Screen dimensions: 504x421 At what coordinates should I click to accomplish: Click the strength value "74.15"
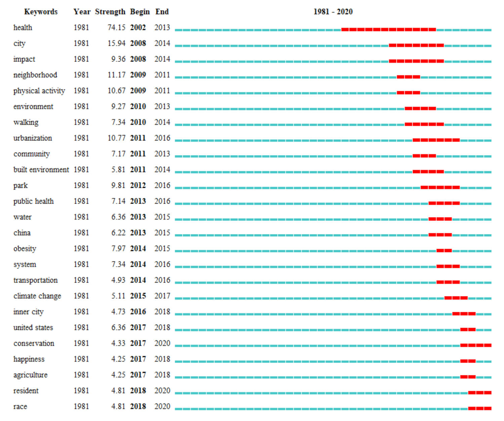[x=117, y=28]
